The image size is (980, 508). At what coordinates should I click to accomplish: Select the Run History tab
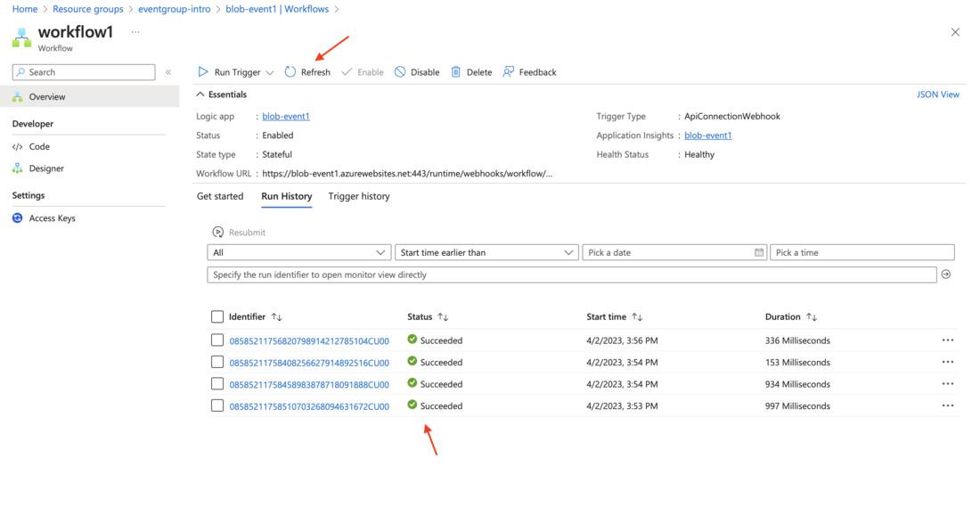(286, 196)
